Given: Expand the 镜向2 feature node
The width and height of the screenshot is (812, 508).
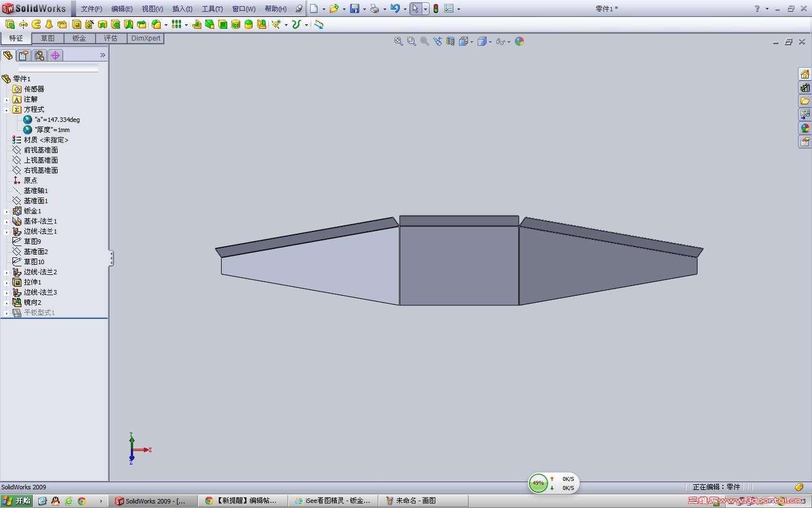Looking at the screenshot, I should click(x=7, y=303).
